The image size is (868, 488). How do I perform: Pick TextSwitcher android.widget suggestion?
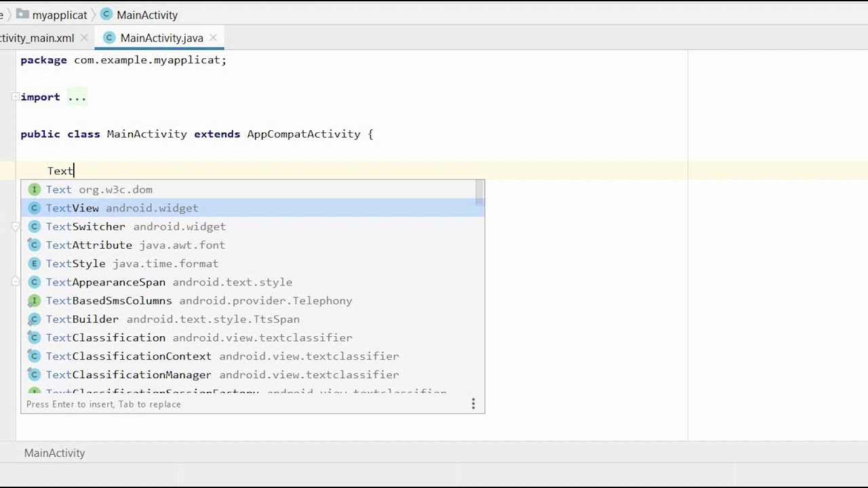coord(252,226)
